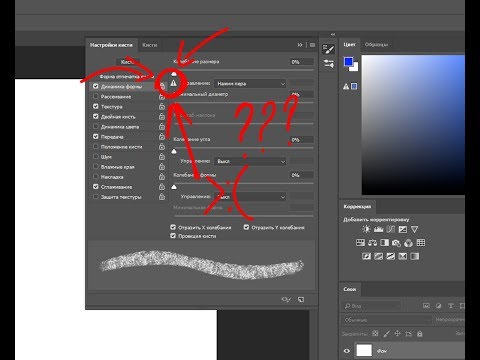Pick a color in the blue color field
Viewport: 480px width, 360px height.
click(x=413, y=125)
